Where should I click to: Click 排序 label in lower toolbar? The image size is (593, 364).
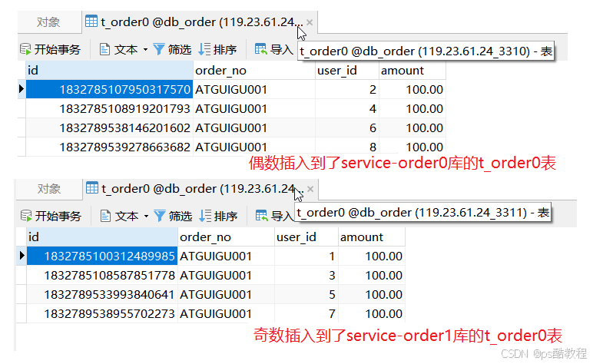coord(226,217)
